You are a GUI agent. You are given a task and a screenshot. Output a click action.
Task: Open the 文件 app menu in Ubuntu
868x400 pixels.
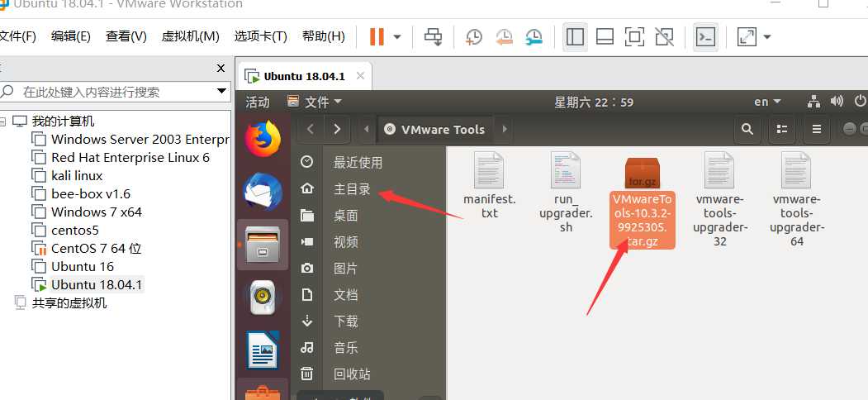[x=315, y=102]
